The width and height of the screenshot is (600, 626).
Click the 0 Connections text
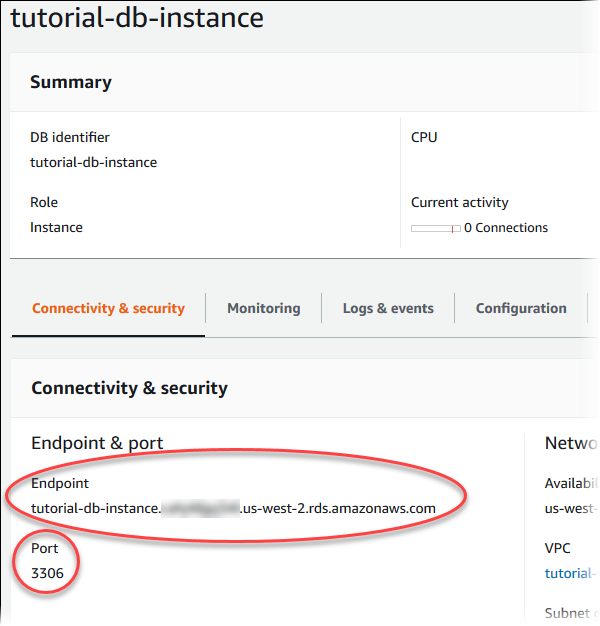pyautogui.click(x=506, y=227)
